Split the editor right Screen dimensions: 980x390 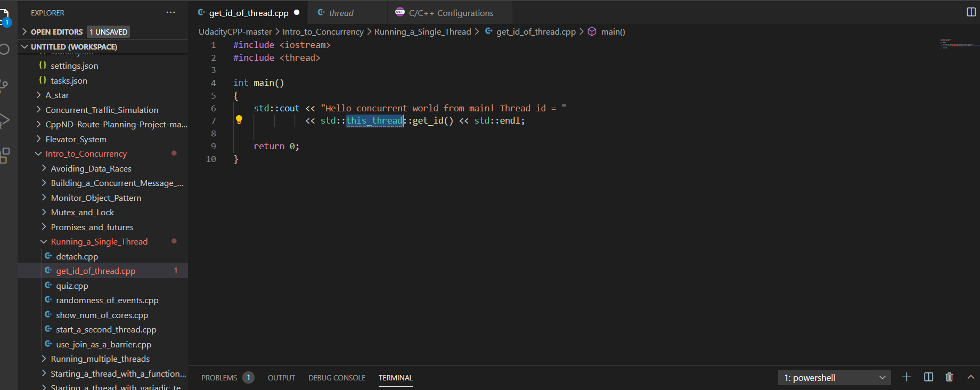coord(971,12)
